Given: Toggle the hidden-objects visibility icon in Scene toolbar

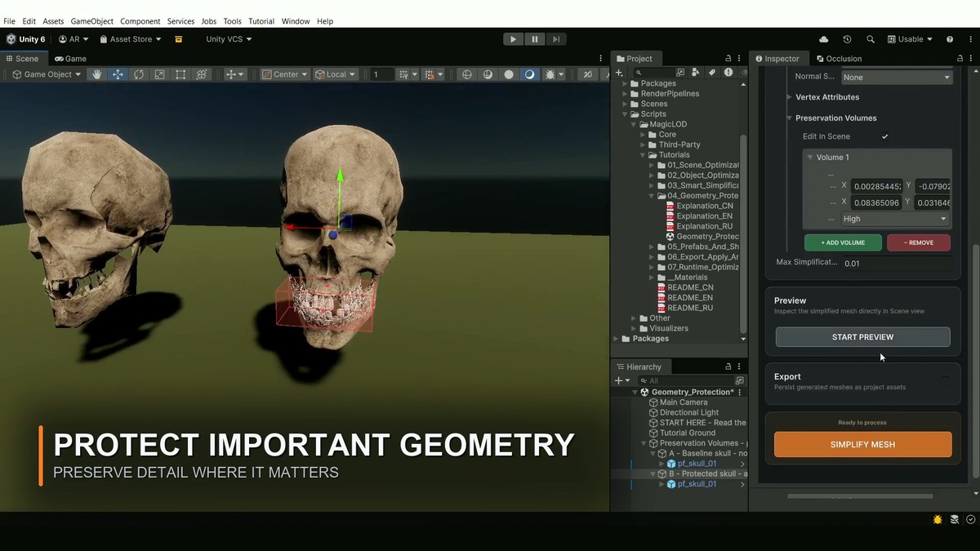Looking at the screenshot, I should click(x=587, y=74).
